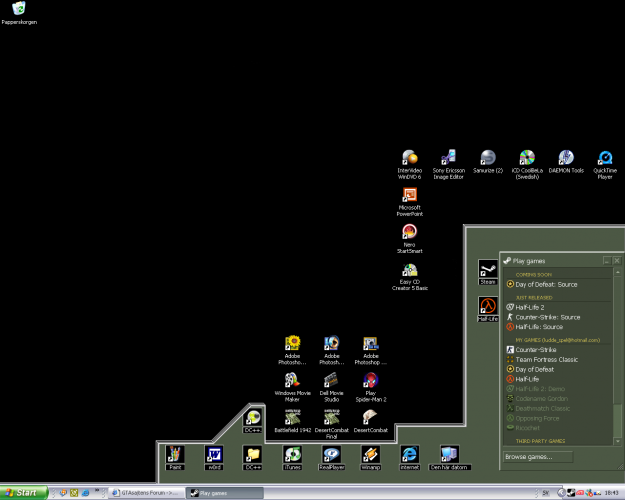Open Battlefield 1942 desktop shortcut
Image resolution: width=625 pixels, height=500 pixels.
292,417
